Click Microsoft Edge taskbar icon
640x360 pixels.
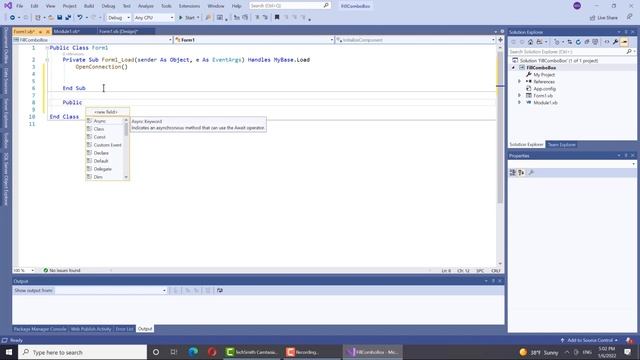pyautogui.click(x=193, y=352)
